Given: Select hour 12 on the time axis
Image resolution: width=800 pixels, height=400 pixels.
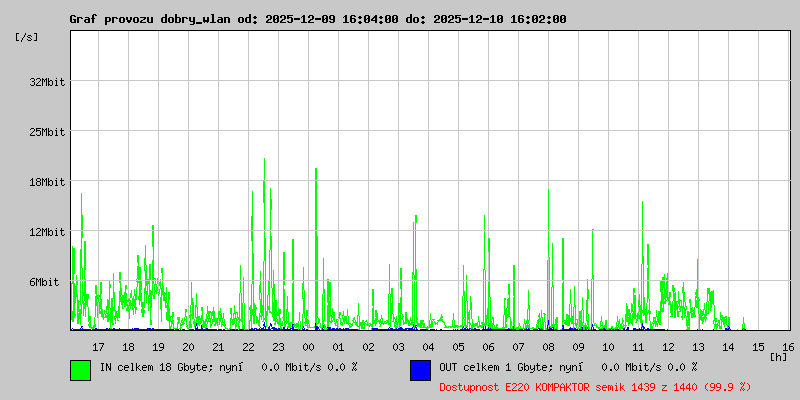Looking at the screenshot, I should click(668, 347).
